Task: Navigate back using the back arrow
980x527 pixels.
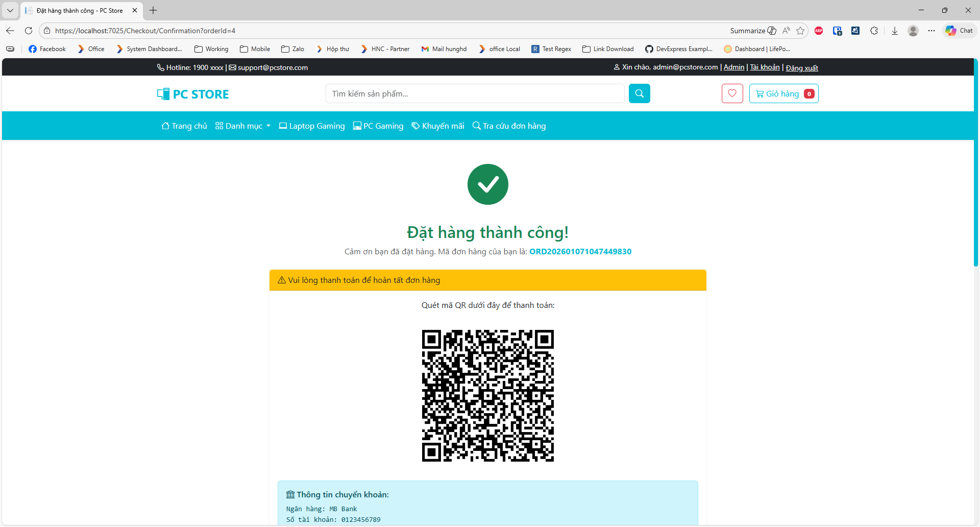Action: point(10,31)
